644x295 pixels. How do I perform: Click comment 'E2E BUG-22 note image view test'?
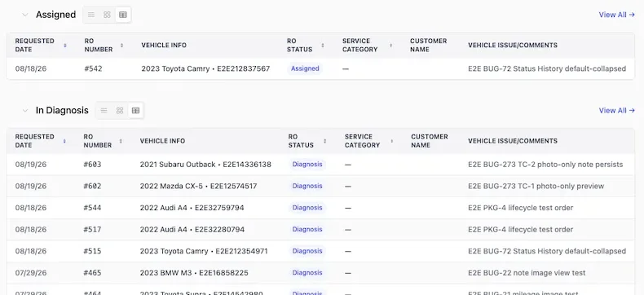tap(527, 273)
